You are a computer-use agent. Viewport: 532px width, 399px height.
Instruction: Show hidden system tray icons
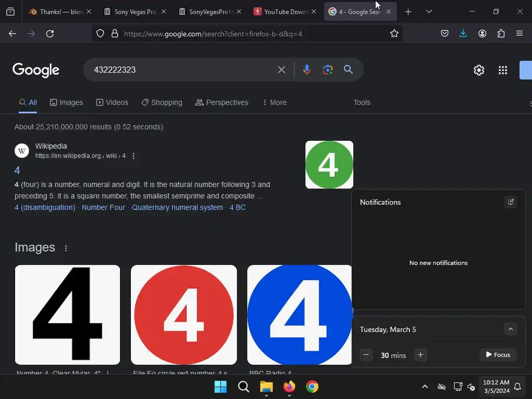425,387
